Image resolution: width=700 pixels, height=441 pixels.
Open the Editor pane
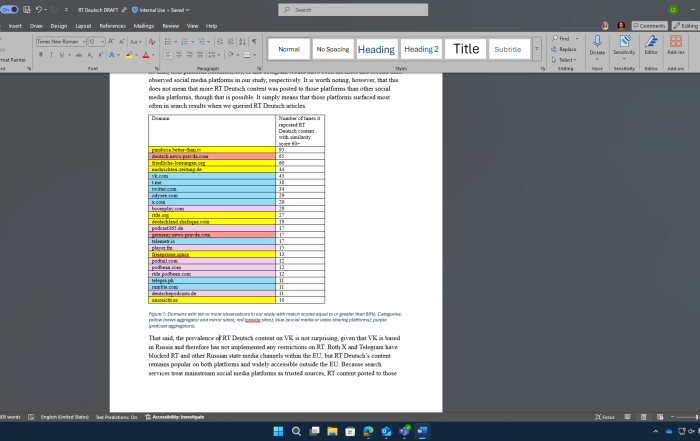tap(651, 46)
